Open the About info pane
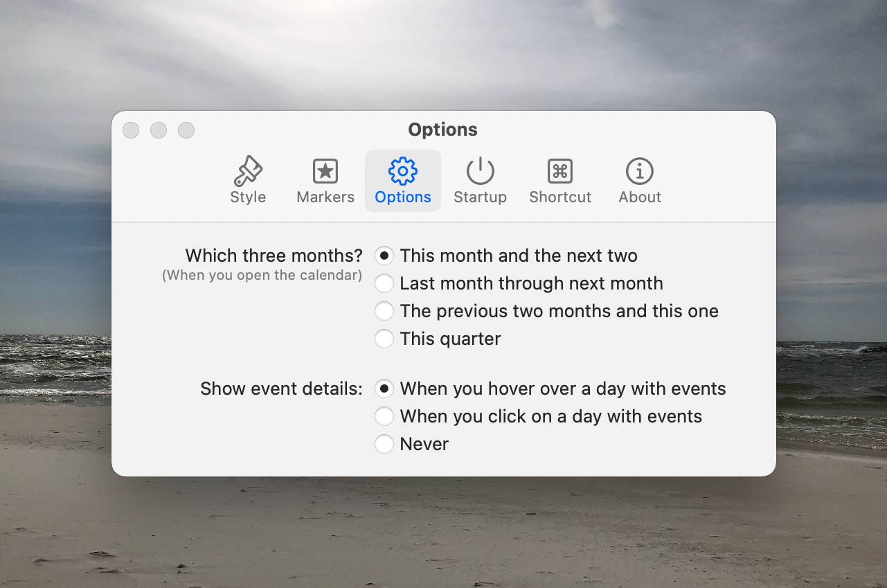This screenshot has width=887, height=588. tap(640, 181)
